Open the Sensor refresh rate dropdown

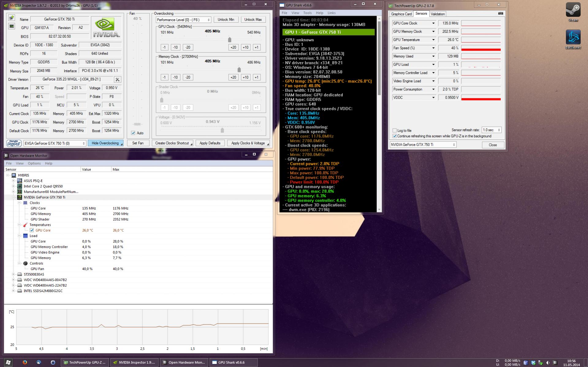491,130
